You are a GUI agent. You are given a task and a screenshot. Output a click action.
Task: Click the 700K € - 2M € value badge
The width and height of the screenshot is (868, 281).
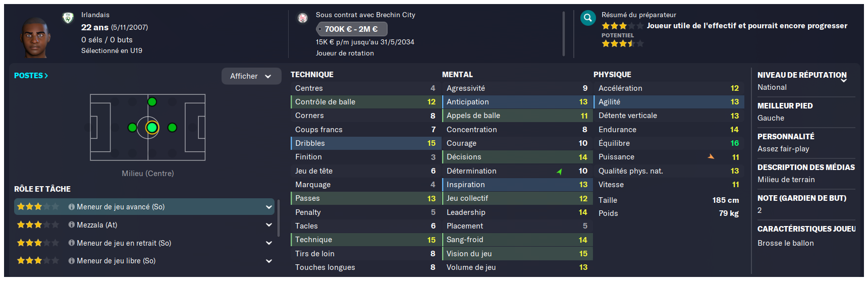click(x=352, y=29)
